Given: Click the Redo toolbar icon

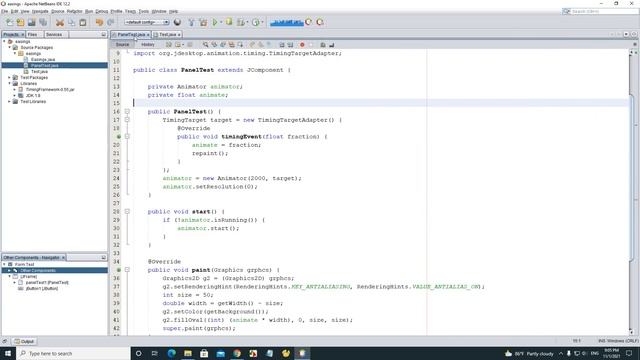Looking at the screenshot, I should click(x=111, y=22).
